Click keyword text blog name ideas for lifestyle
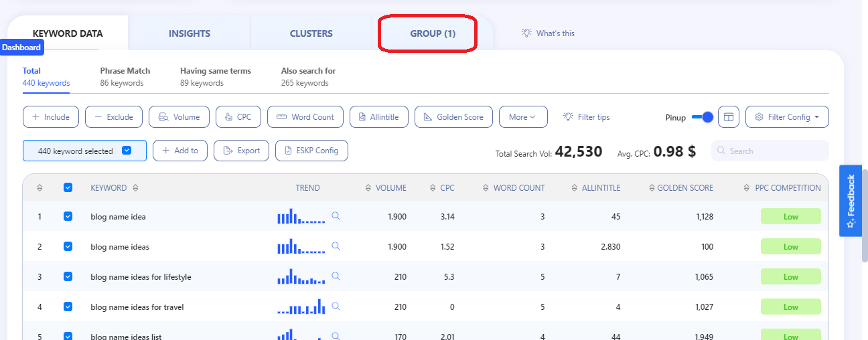 (141, 276)
